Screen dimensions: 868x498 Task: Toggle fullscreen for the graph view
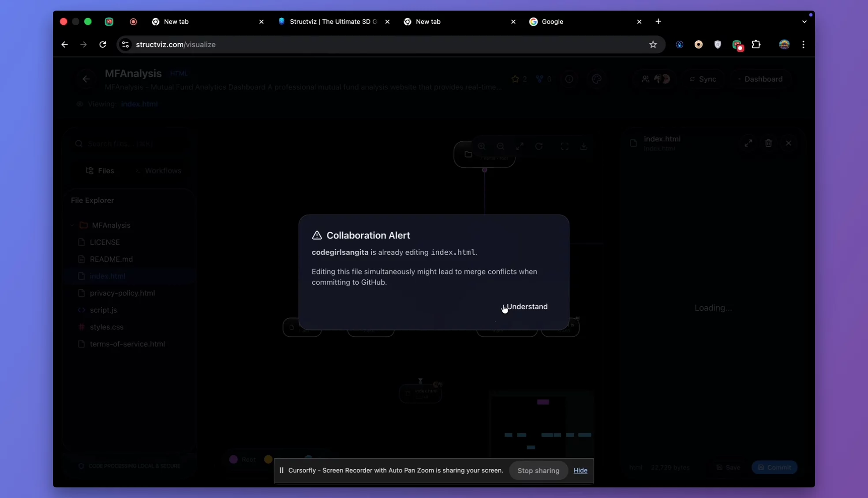click(x=565, y=146)
